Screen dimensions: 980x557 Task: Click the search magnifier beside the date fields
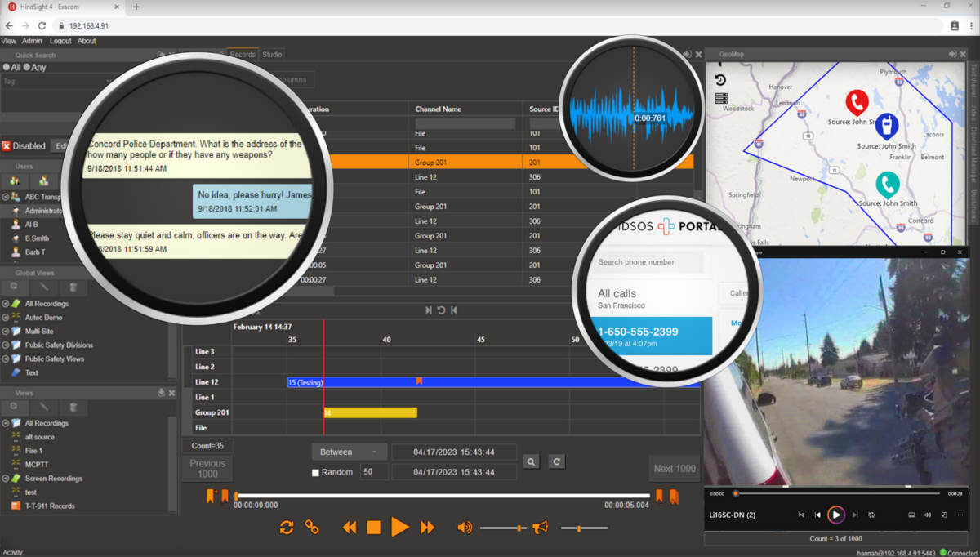pos(531,461)
